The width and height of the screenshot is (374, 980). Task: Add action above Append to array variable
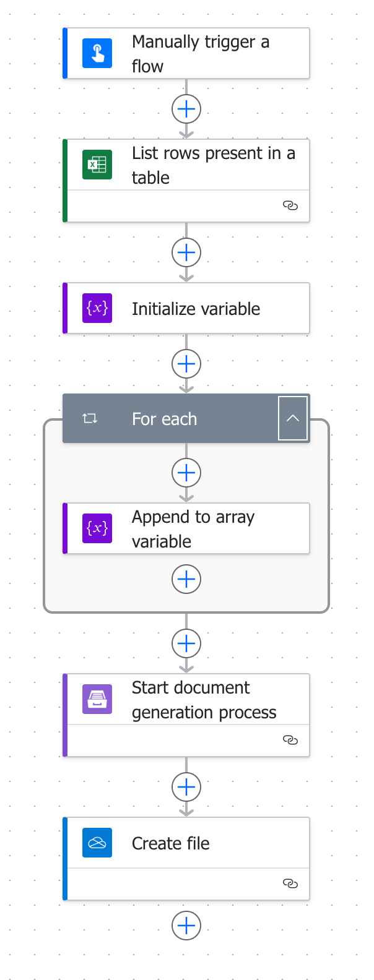[186, 473]
